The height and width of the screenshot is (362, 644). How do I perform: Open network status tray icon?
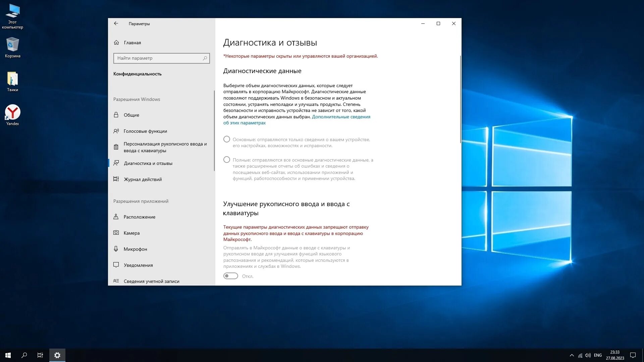[580, 355]
